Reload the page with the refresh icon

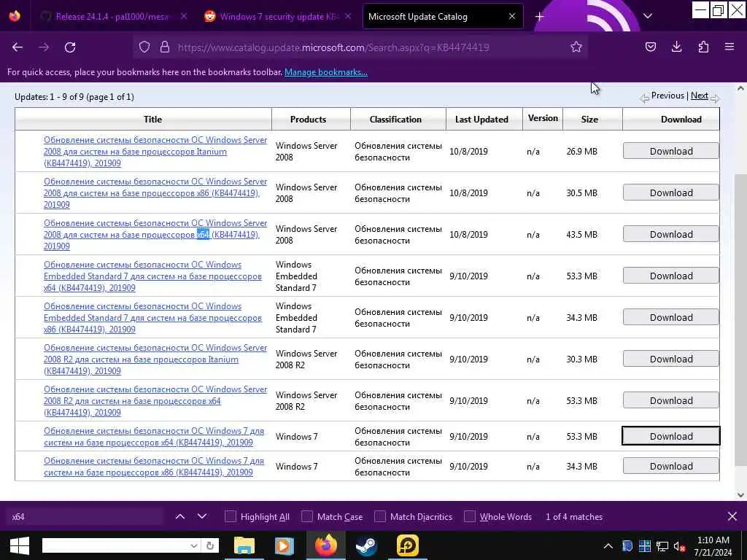(x=70, y=47)
